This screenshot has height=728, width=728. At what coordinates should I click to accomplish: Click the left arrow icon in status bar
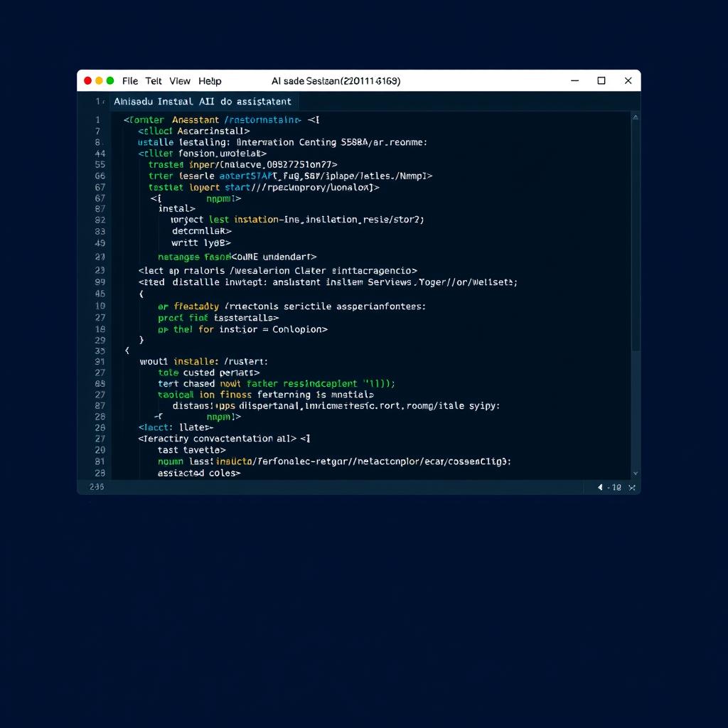coord(600,487)
